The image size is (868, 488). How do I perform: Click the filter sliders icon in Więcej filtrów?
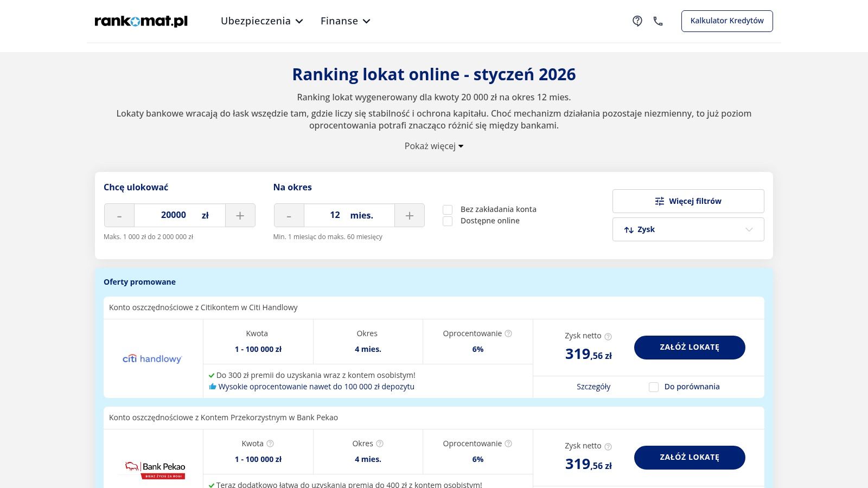click(x=660, y=201)
